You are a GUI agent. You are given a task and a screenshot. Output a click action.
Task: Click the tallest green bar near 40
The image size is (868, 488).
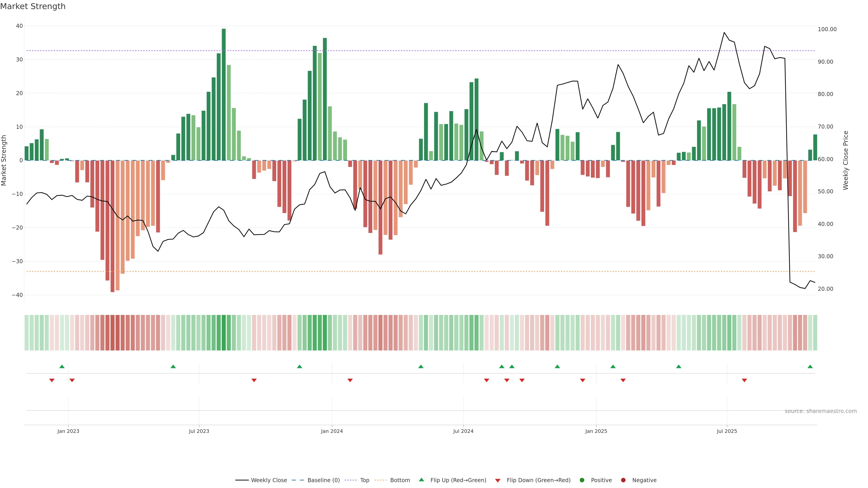tap(224, 94)
